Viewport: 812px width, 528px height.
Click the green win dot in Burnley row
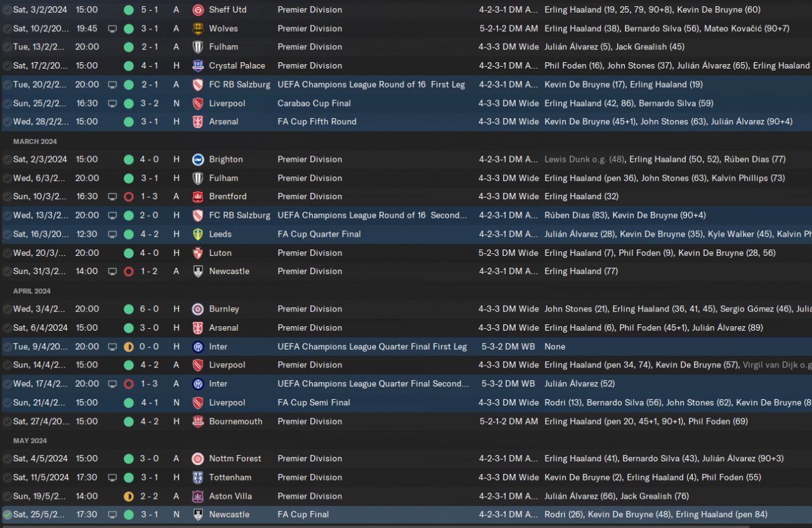[x=129, y=309]
